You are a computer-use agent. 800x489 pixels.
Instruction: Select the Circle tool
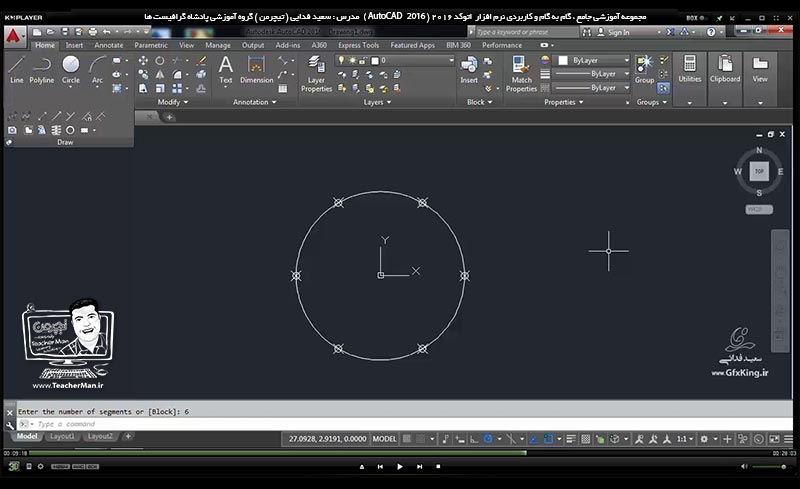point(70,69)
